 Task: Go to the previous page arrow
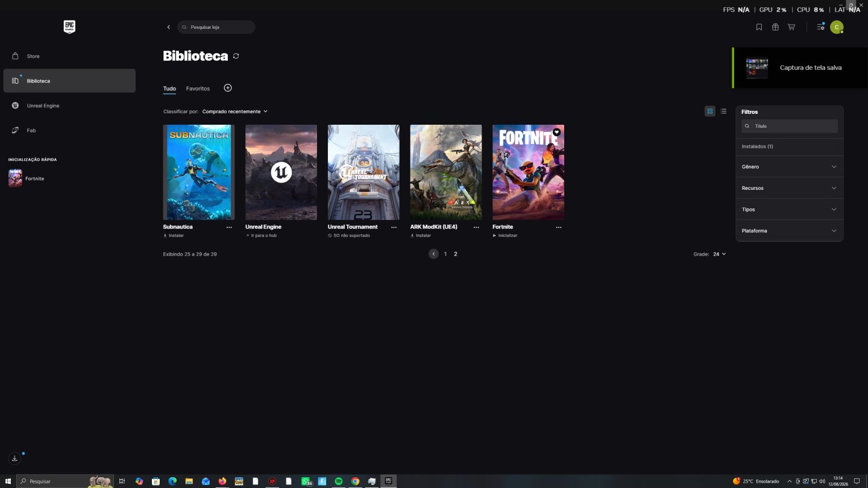pos(433,254)
